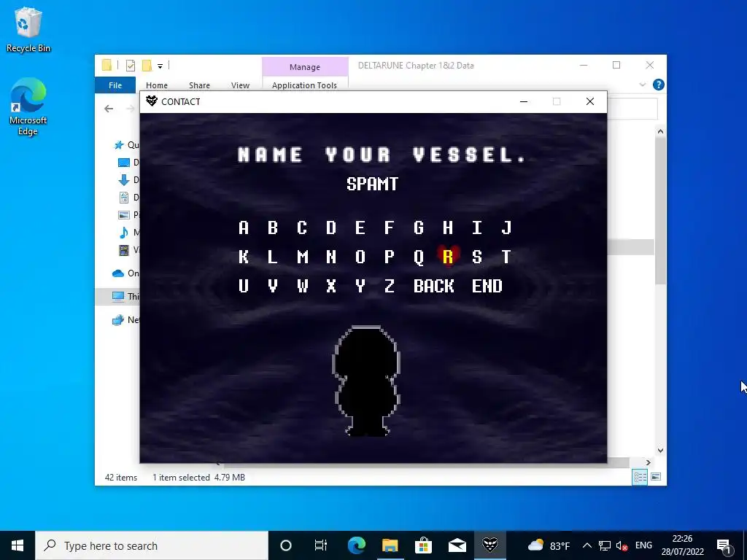Select letter T in the naming grid

tap(506, 257)
